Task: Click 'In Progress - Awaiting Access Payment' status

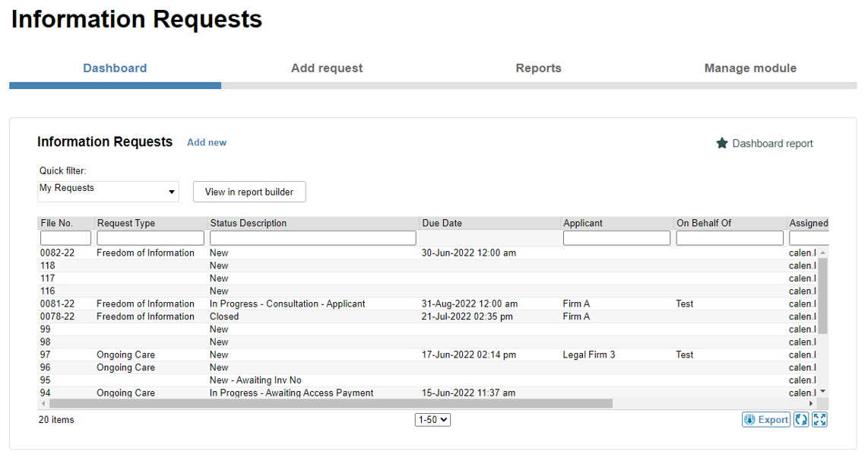Action: pos(291,393)
